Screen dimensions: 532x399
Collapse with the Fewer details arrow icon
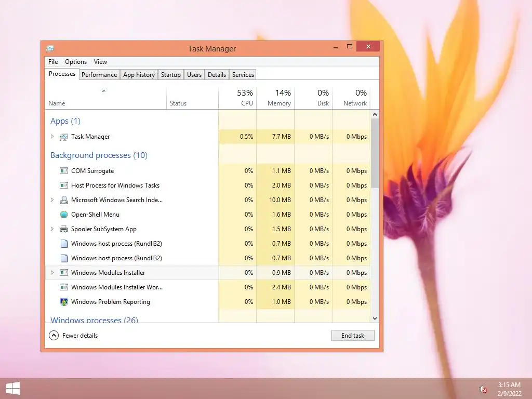pyautogui.click(x=54, y=335)
